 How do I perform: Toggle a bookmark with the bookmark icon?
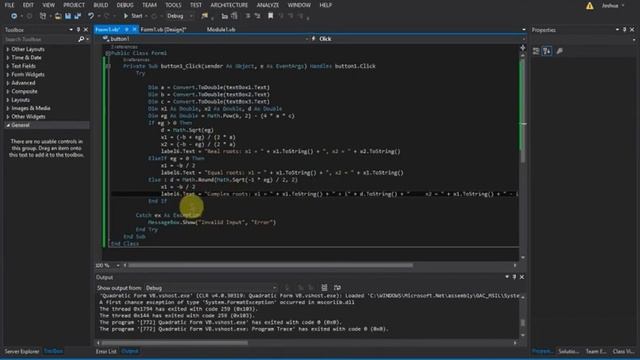point(270,16)
